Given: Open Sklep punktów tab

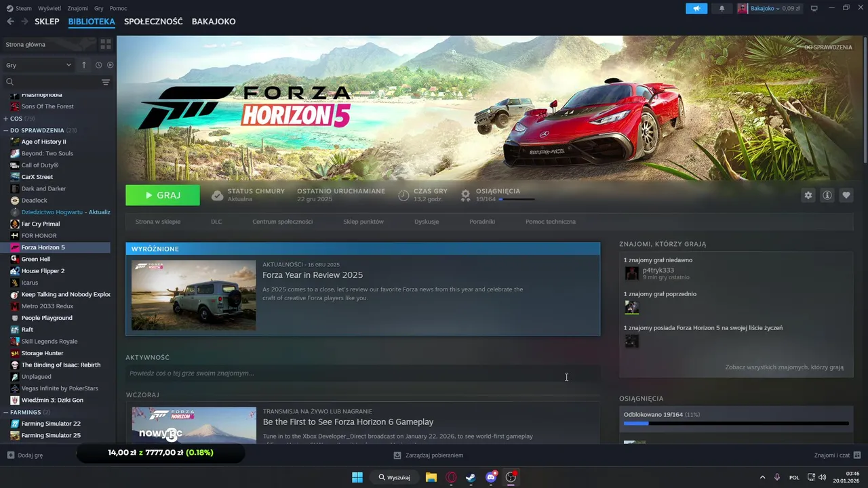Looking at the screenshot, I should pos(363,222).
